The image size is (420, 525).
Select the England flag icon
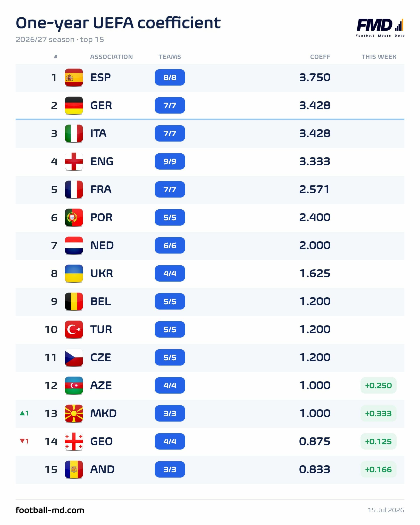[x=74, y=161]
